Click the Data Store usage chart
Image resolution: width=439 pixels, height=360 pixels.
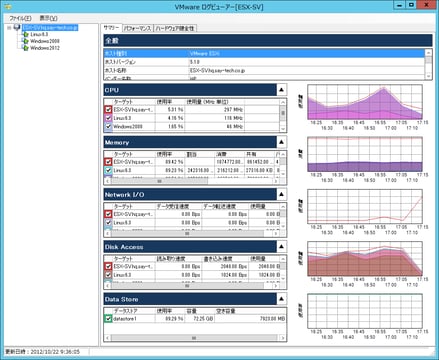point(365,311)
